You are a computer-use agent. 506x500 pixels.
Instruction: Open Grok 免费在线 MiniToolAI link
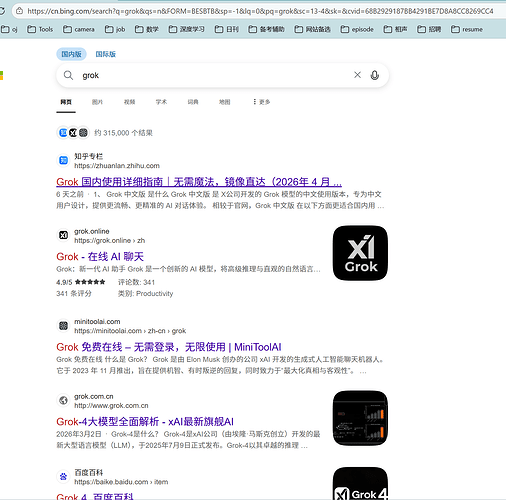coord(169,347)
